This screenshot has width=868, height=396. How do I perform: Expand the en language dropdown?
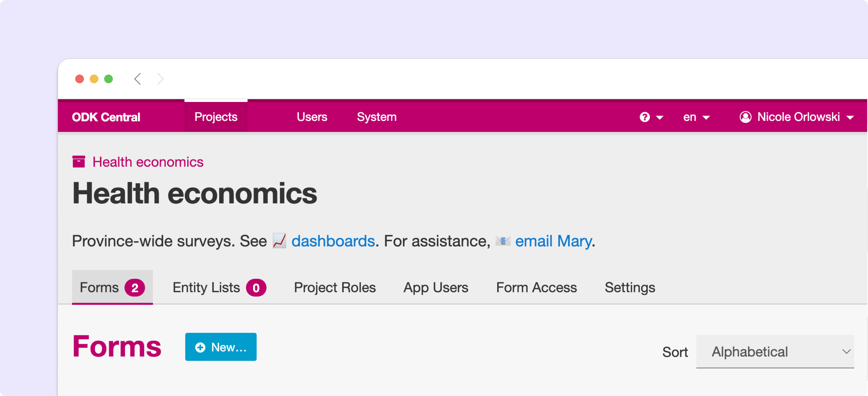(x=697, y=117)
